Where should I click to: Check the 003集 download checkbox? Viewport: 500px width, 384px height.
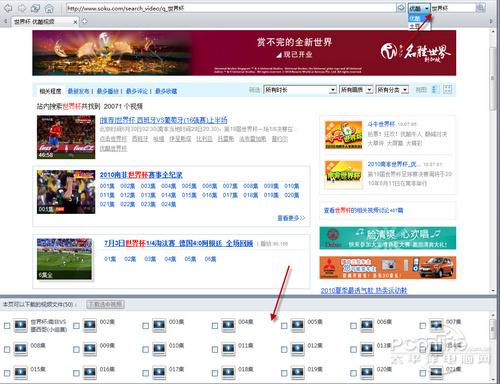pos(146,326)
